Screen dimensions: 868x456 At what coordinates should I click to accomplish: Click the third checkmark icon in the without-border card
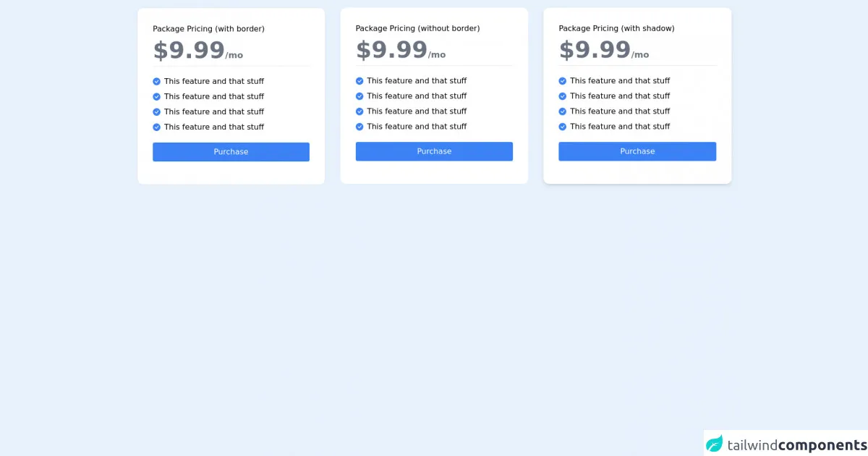359,111
